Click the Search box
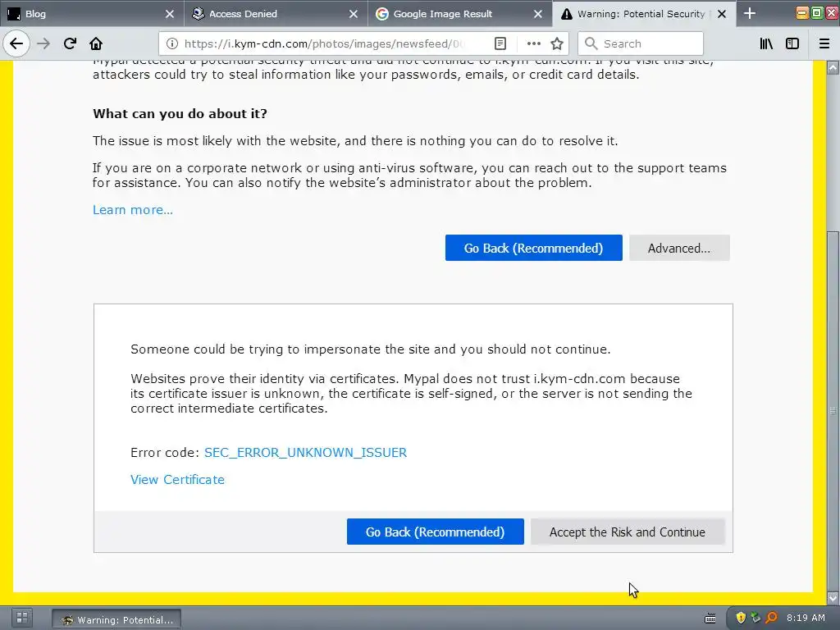The width and height of the screenshot is (840, 630). (x=640, y=43)
